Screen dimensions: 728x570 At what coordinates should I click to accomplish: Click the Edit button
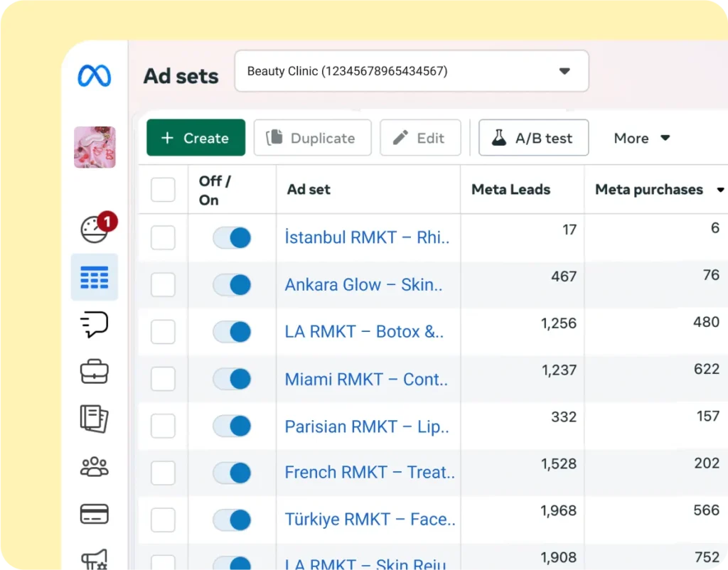tap(420, 137)
